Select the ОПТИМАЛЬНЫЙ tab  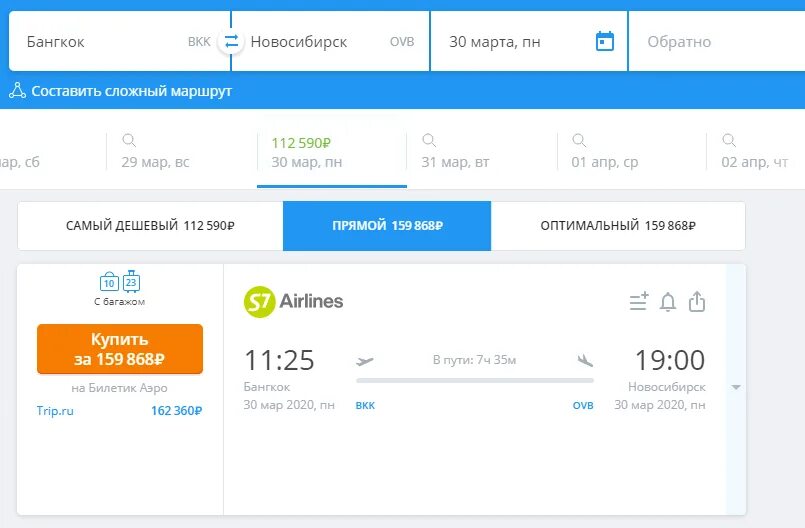click(x=618, y=226)
